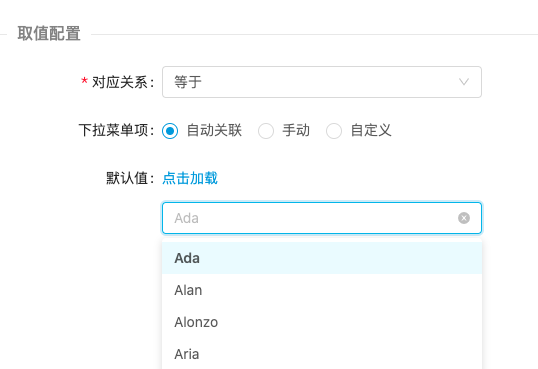The height and width of the screenshot is (369, 538).
Task: Select the 自定义 radio button
Action: coord(334,131)
